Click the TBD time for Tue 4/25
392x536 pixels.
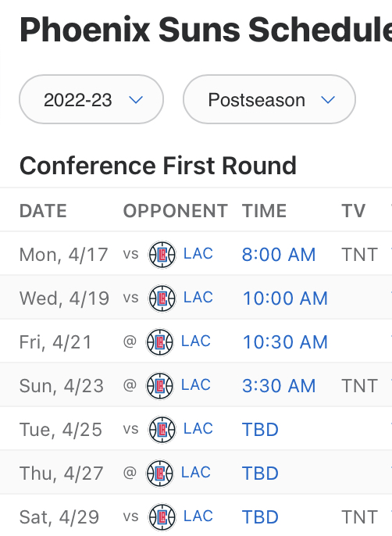260,430
